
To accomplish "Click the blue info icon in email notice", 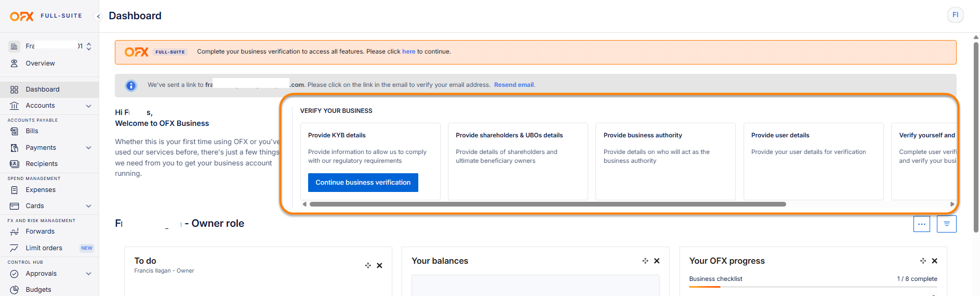I will coord(131,85).
